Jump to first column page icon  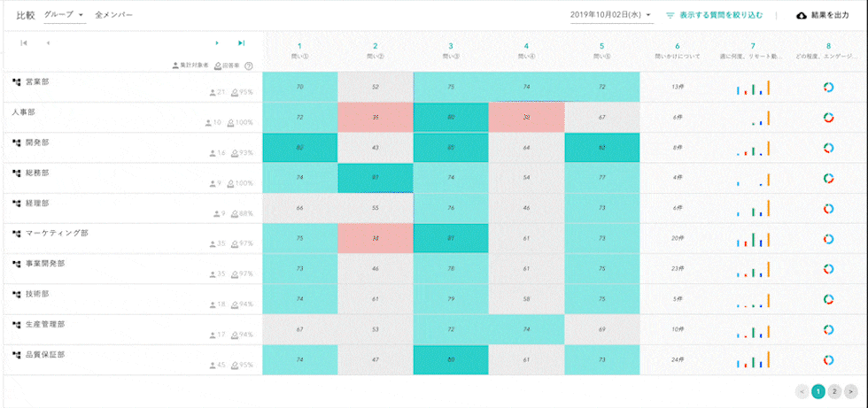tap(23, 42)
